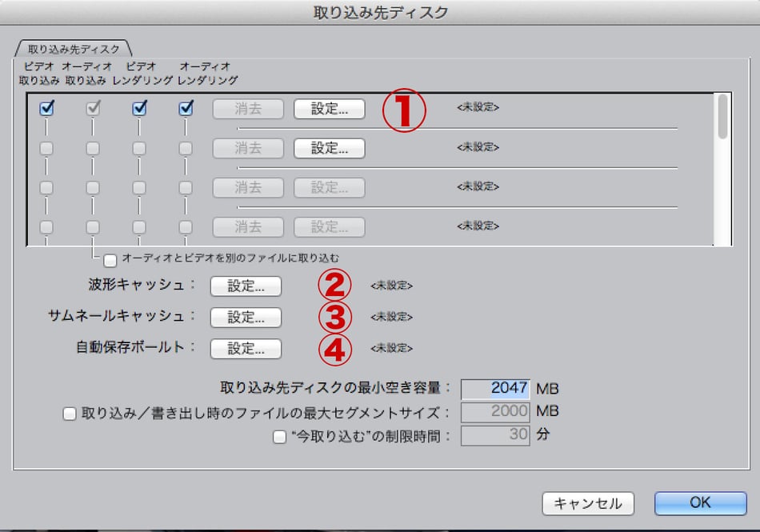Click <未設定> text in first disk row

[x=478, y=107]
